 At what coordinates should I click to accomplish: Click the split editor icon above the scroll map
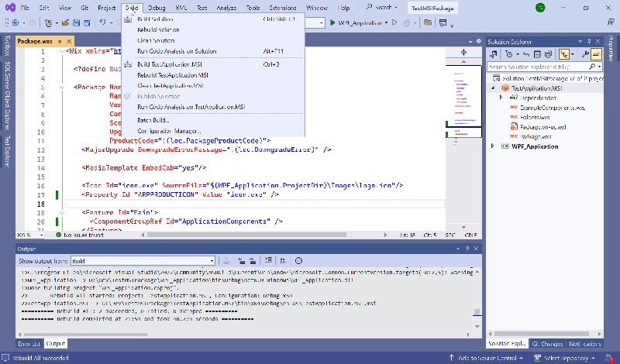click(463, 52)
